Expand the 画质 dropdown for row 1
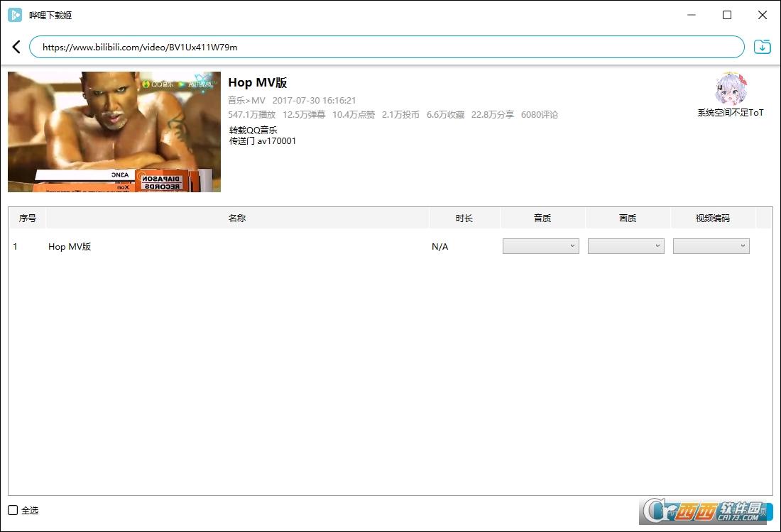781x532 pixels. coord(626,246)
